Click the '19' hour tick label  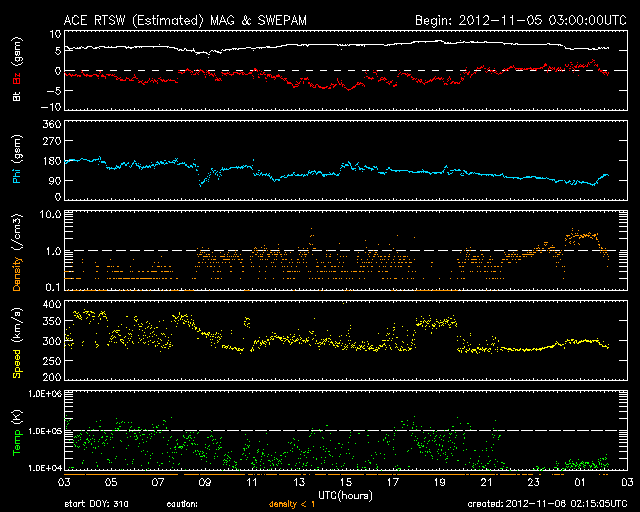(440, 483)
